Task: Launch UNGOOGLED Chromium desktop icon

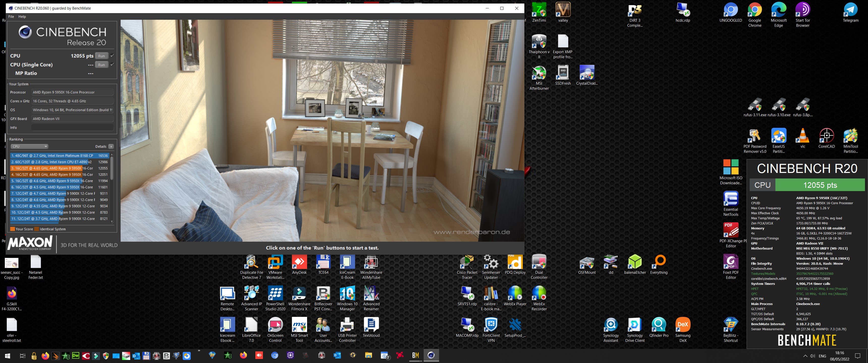Action: point(730,12)
